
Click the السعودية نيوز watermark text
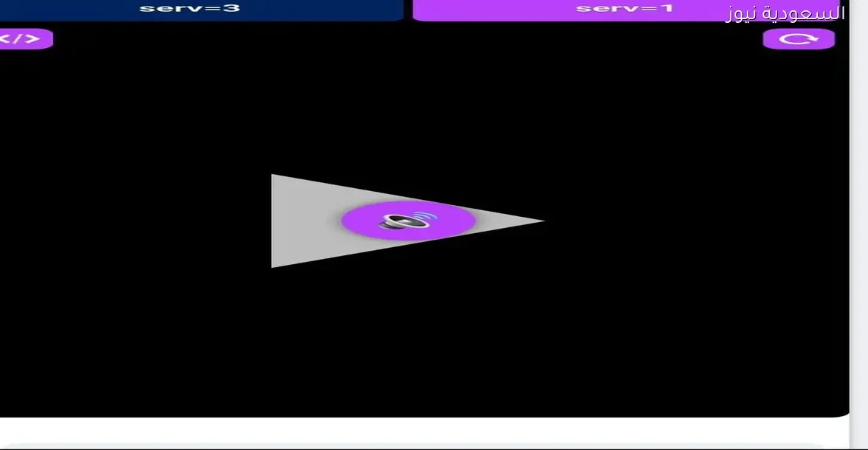click(785, 13)
